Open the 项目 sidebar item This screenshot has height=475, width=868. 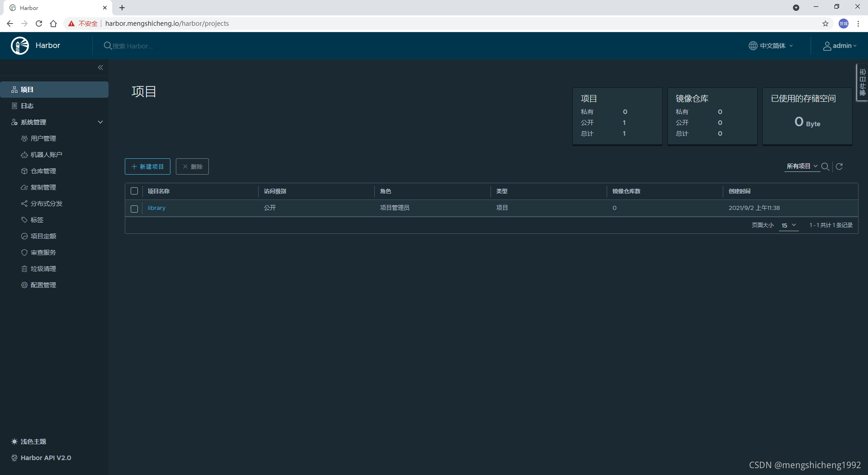(x=54, y=90)
